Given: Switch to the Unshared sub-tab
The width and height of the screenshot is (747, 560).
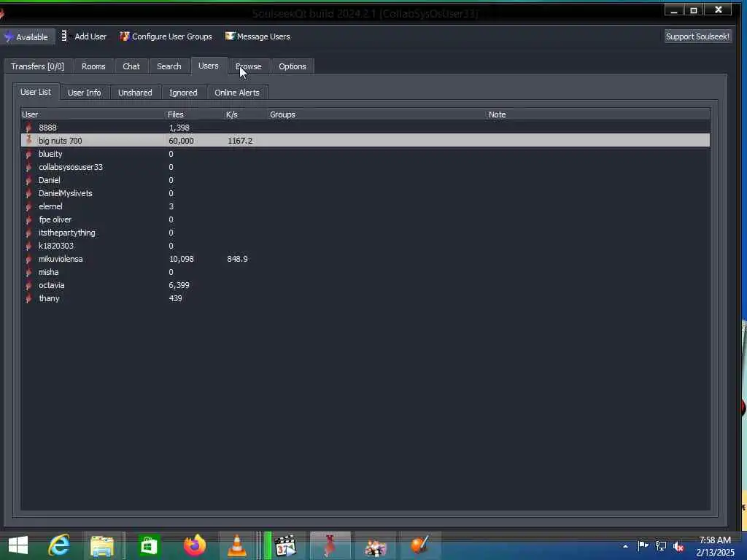Looking at the screenshot, I should click(135, 93).
